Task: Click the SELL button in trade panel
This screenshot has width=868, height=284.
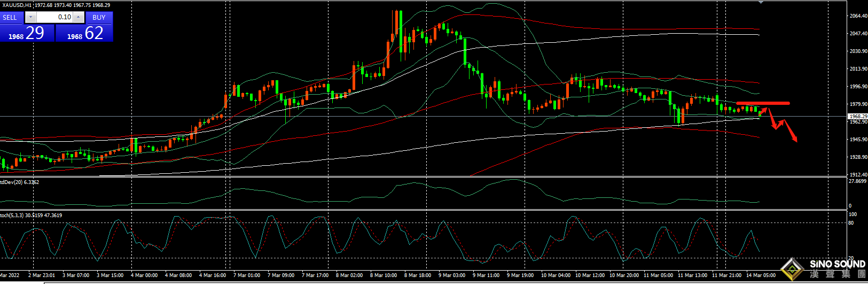Action: click(11, 17)
